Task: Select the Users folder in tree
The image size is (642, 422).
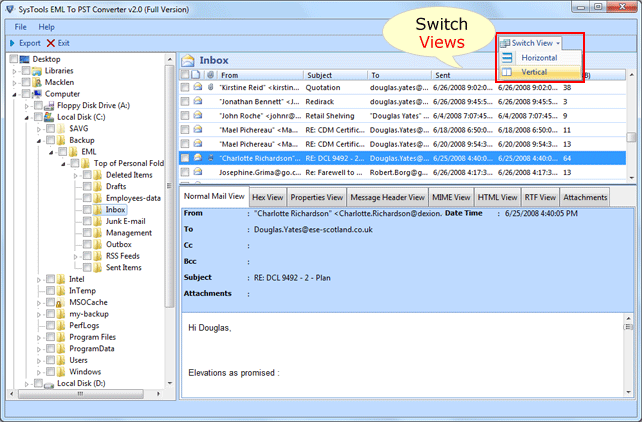Action: pyautogui.click(x=78, y=360)
